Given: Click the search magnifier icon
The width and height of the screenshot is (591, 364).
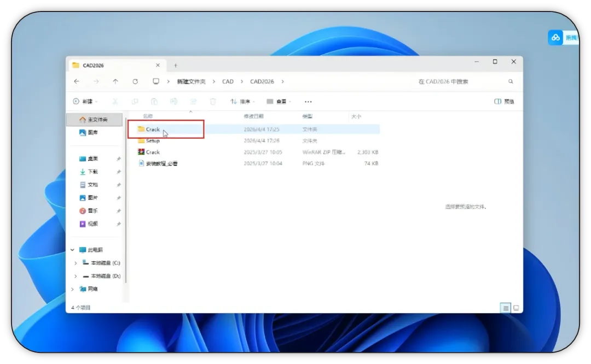Looking at the screenshot, I should click(x=511, y=81).
